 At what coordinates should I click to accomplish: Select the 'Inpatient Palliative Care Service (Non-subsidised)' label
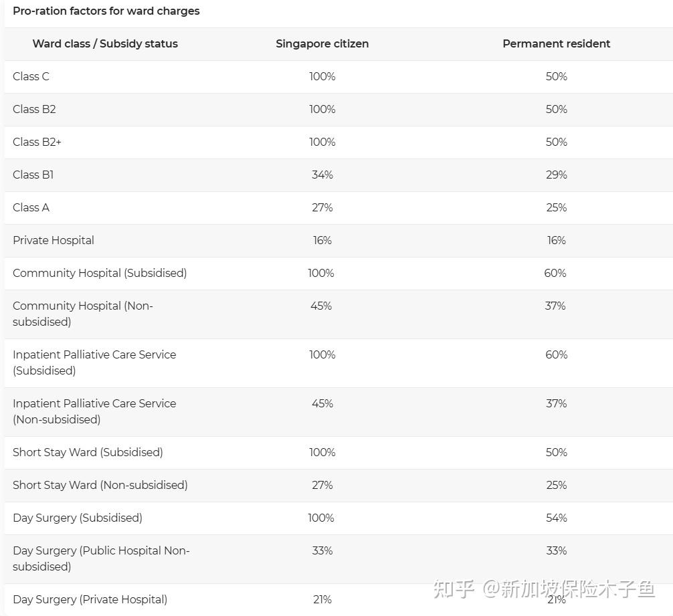[x=94, y=411]
